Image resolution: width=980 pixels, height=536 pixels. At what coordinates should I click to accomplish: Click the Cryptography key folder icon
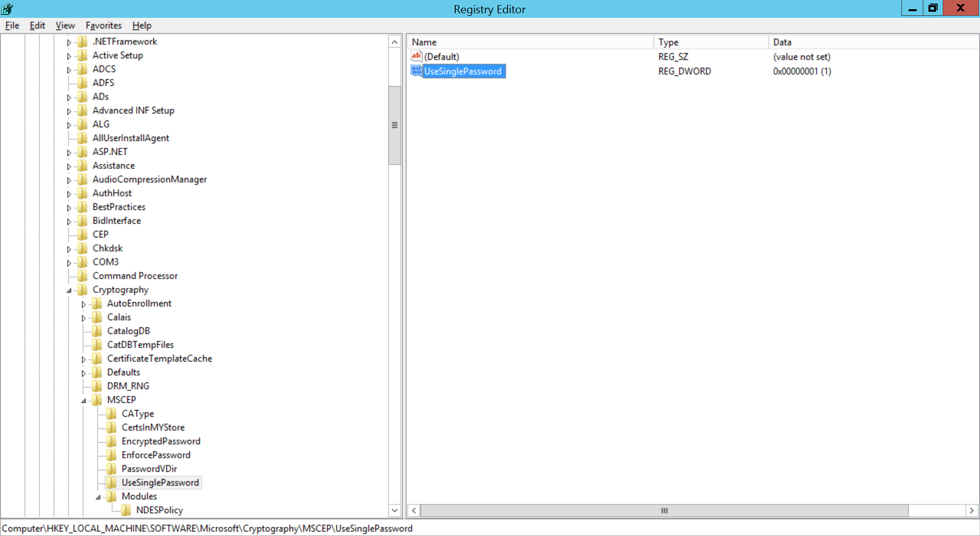tap(83, 289)
